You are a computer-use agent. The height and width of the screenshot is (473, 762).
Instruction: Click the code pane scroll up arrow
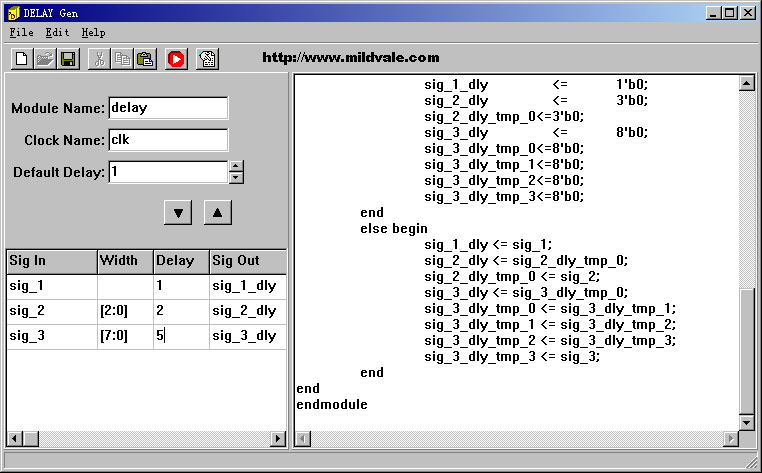(x=746, y=83)
